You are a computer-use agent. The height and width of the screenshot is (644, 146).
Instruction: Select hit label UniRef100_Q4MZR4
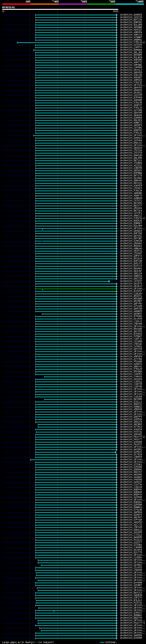click(131, 636)
